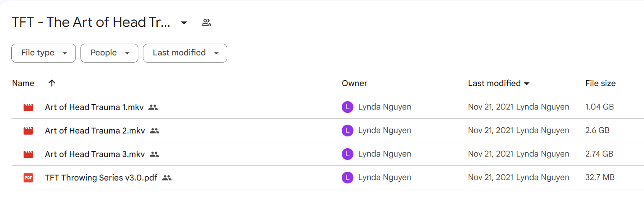The width and height of the screenshot is (644, 212).
Task: Click shared icon next to Art of Head Trauma 1.mkv
Action: (x=153, y=107)
